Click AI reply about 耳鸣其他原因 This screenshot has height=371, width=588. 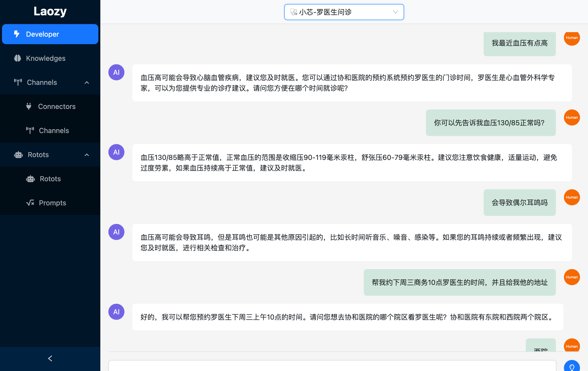click(x=352, y=242)
